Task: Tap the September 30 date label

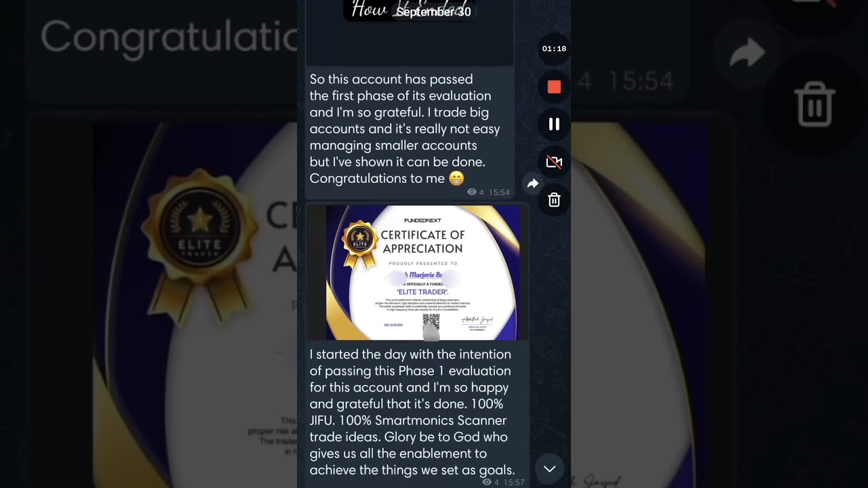Action: pos(433,12)
